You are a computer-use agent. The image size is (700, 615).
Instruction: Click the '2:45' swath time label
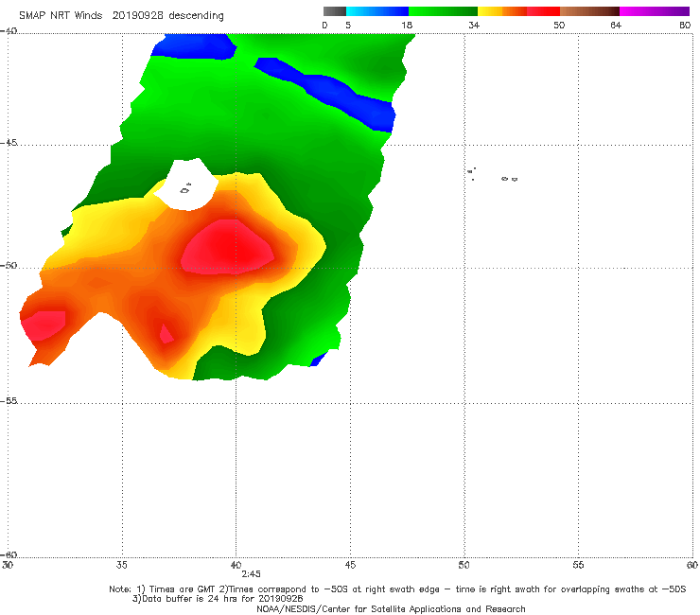251,574
